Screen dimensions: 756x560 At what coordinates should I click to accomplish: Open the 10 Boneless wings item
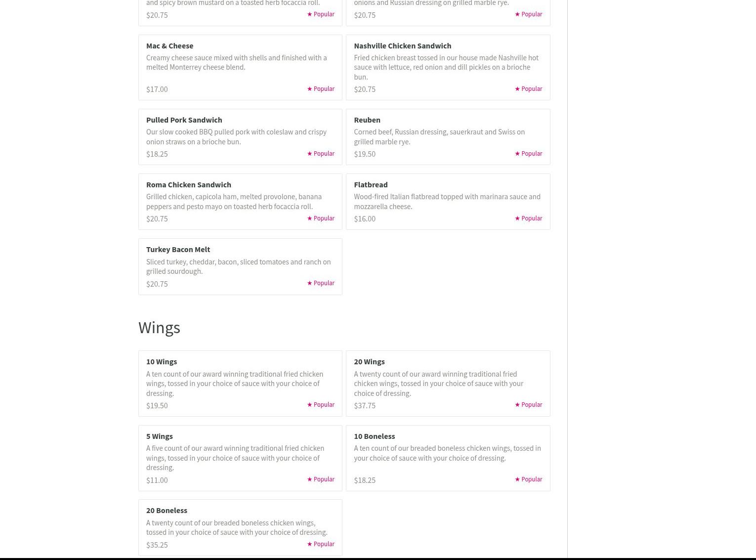(x=374, y=436)
